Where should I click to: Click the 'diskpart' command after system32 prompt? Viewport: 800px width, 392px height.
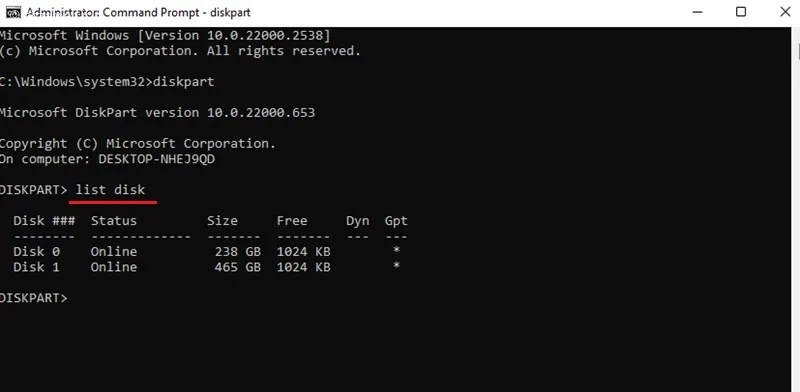[184, 82]
